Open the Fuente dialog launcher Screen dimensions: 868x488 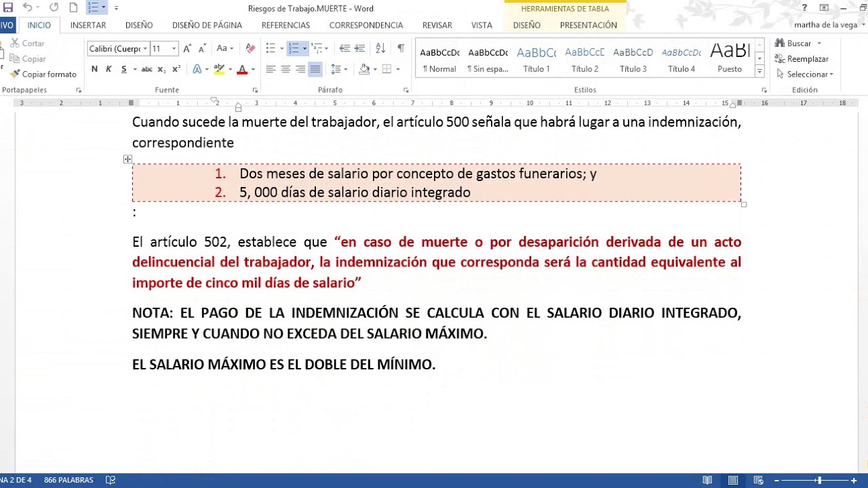click(255, 90)
